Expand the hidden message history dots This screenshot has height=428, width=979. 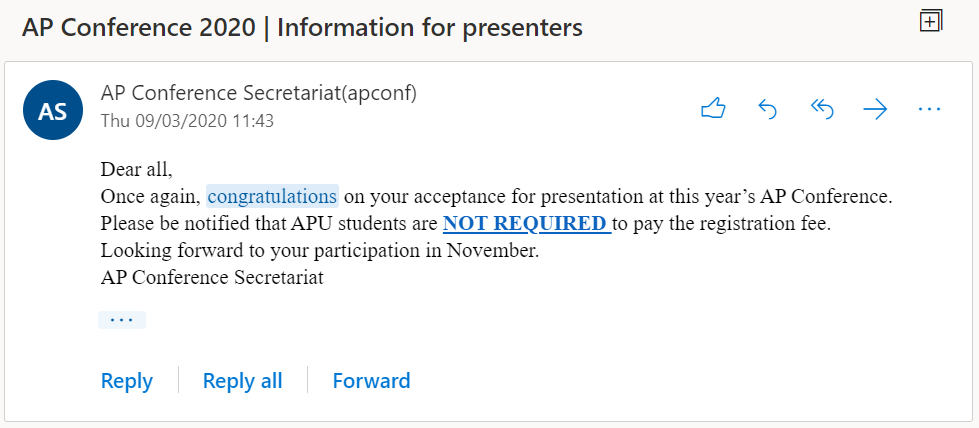(122, 320)
